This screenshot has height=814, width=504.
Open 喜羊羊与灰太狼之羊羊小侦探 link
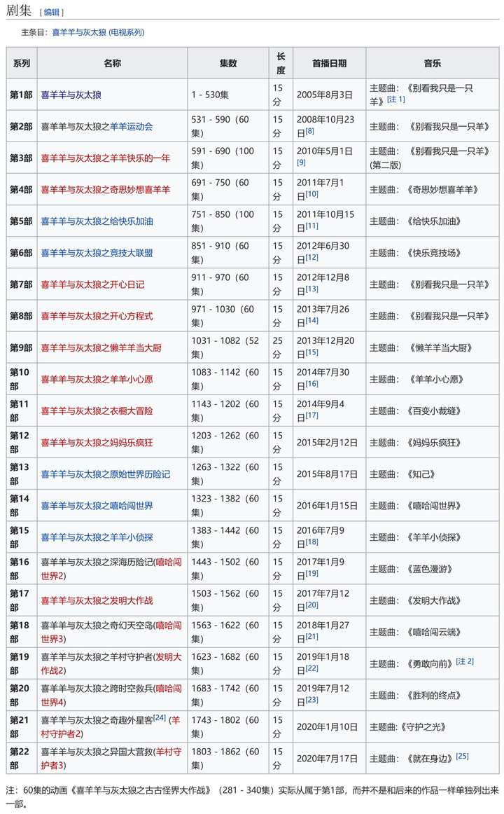click(x=97, y=537)
